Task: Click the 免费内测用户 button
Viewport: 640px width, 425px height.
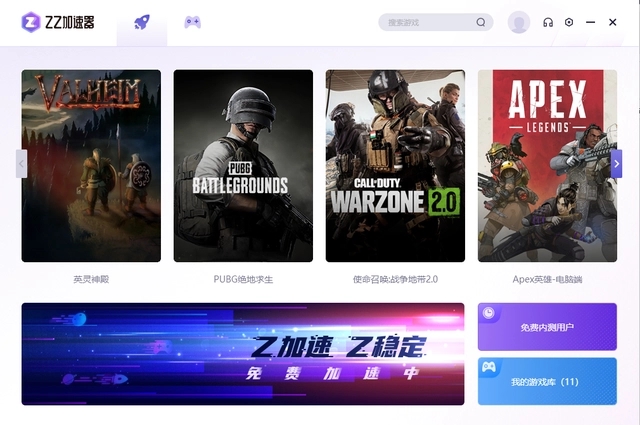Action: 547,327
